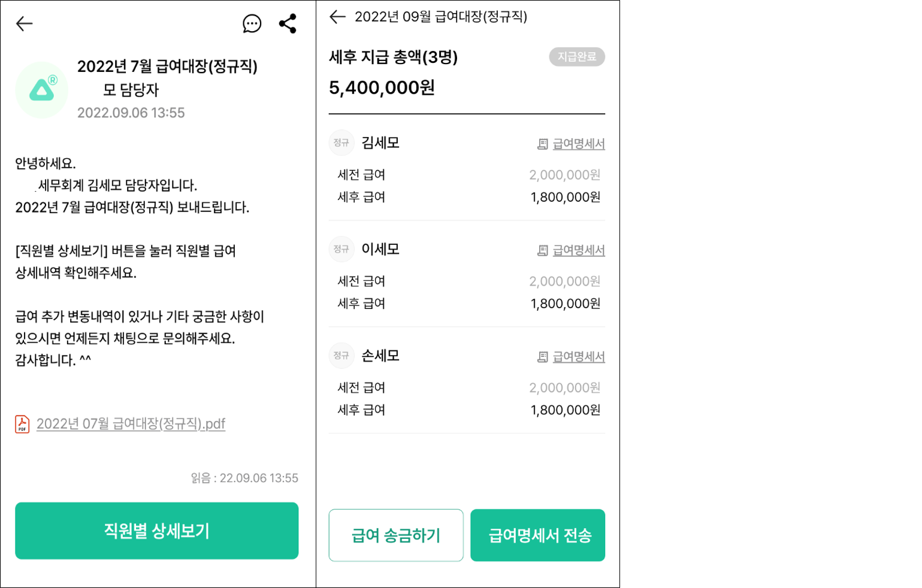This screenshot has height=588, width=922.
Task: Click the green sender profile logo
Action: click(42, 90)
